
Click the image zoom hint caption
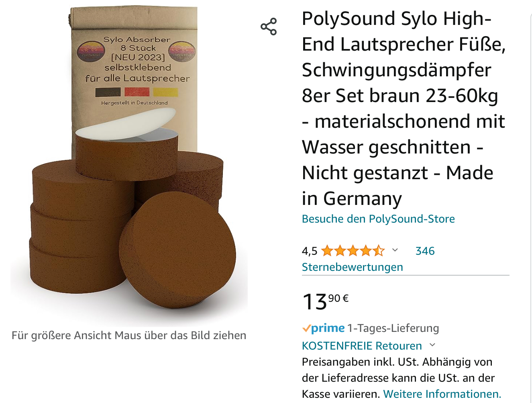[129, 335]
